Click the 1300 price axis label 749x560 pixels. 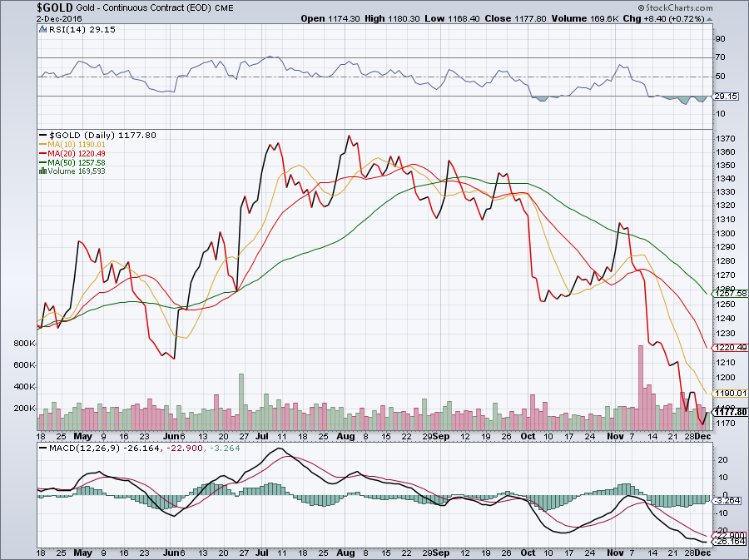[725, 234]
